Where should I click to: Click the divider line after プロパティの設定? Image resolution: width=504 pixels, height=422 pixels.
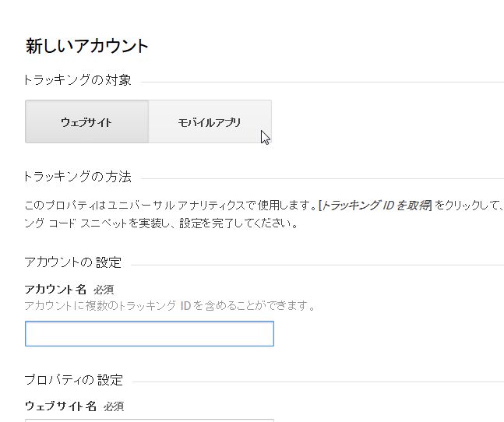(x=319, y=382)
